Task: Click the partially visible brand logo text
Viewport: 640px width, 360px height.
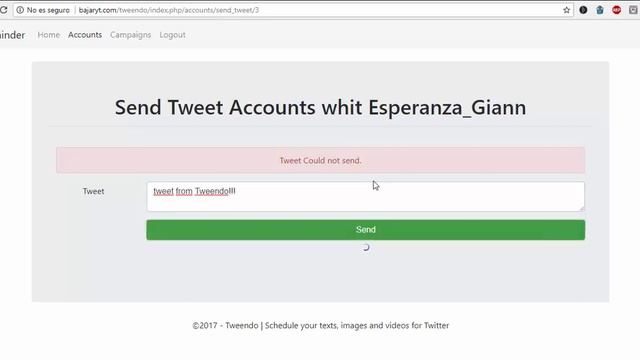Action: click(x=12, y=35)
